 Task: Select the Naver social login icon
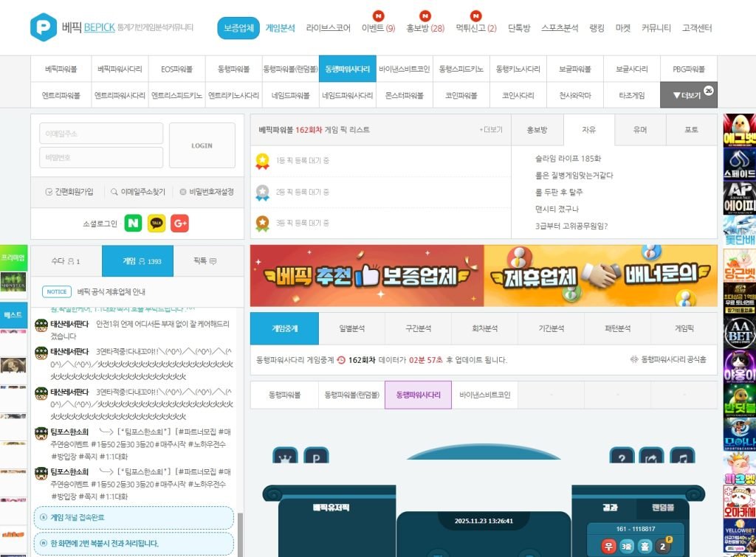pos(134,222)
